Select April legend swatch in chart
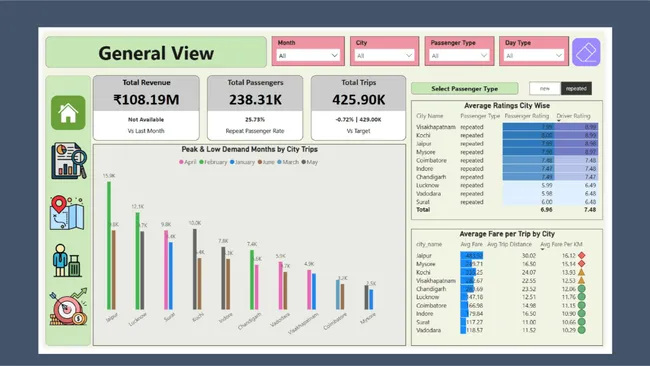 [181, 162]
